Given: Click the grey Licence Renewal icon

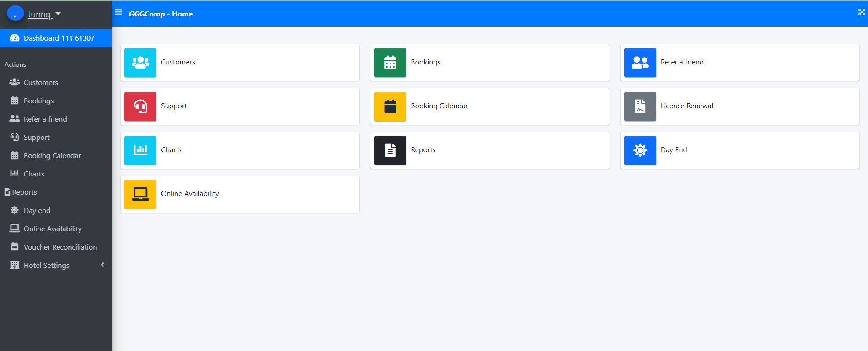Looking at the screenshot, I should [640, 106].
